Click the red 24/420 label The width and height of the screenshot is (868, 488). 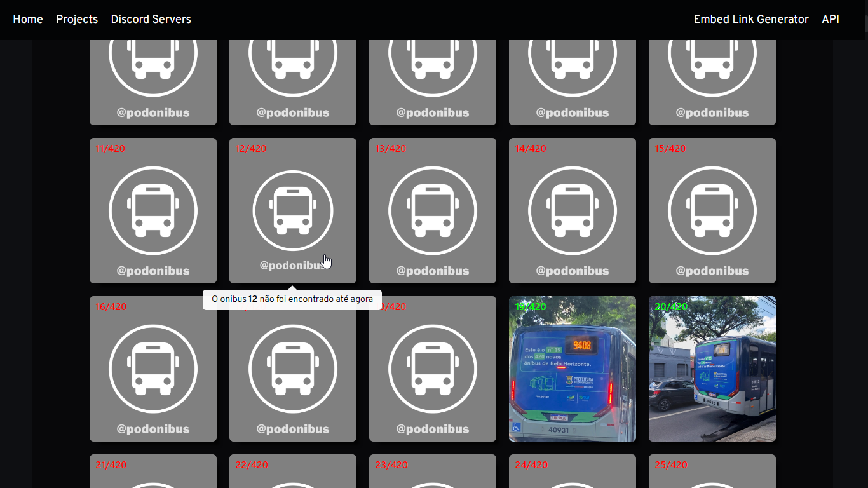point(531,465)
